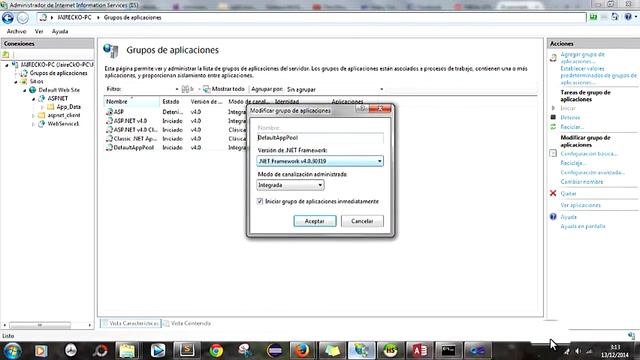
Task: Click the WebService1 application icon
Action: (42, 124)
